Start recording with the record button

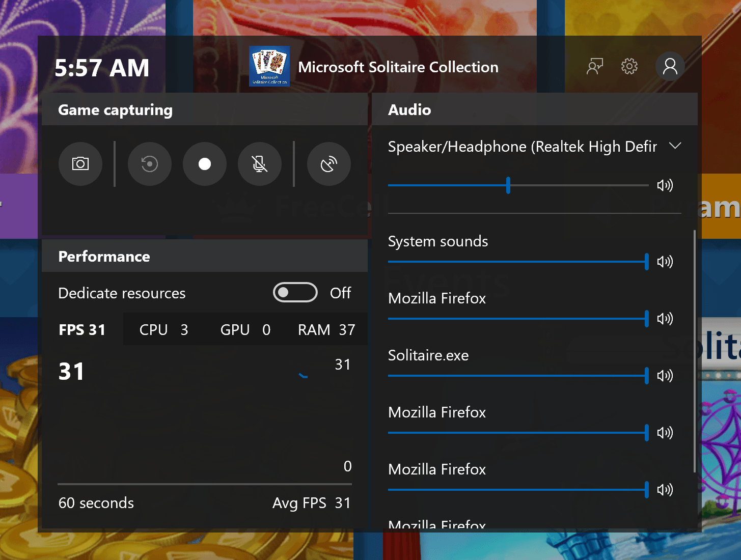[x=205, y=164]
